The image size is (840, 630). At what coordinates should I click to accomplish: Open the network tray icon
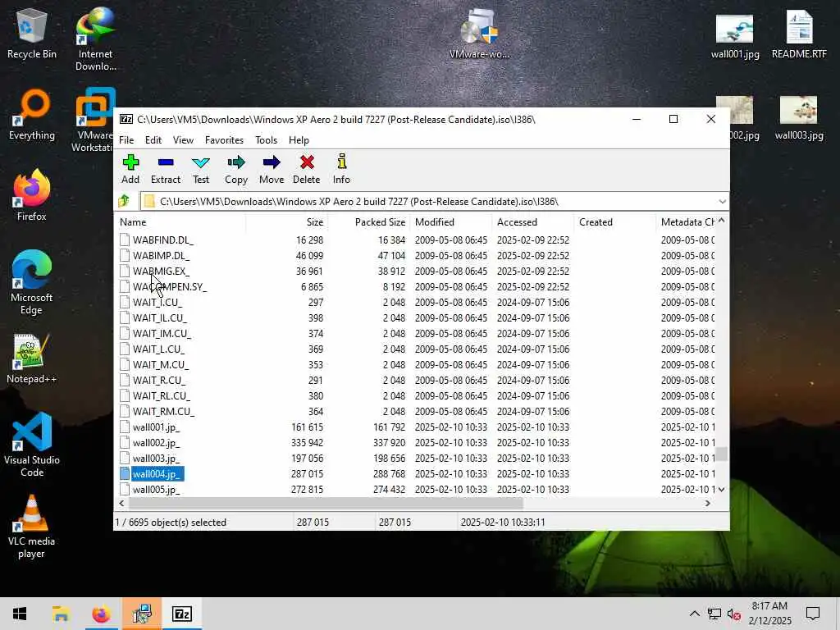click(x=714, y=614)
